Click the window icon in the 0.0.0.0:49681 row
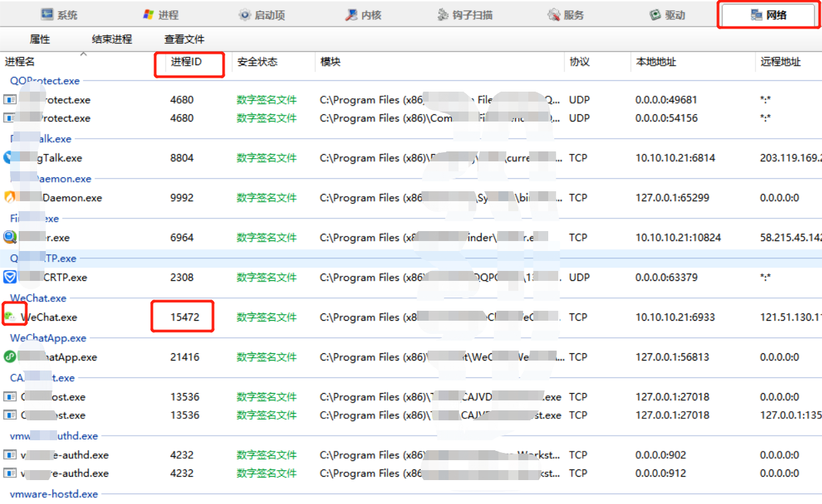This screenshot has width=822, height=504. tap(10, 100)
